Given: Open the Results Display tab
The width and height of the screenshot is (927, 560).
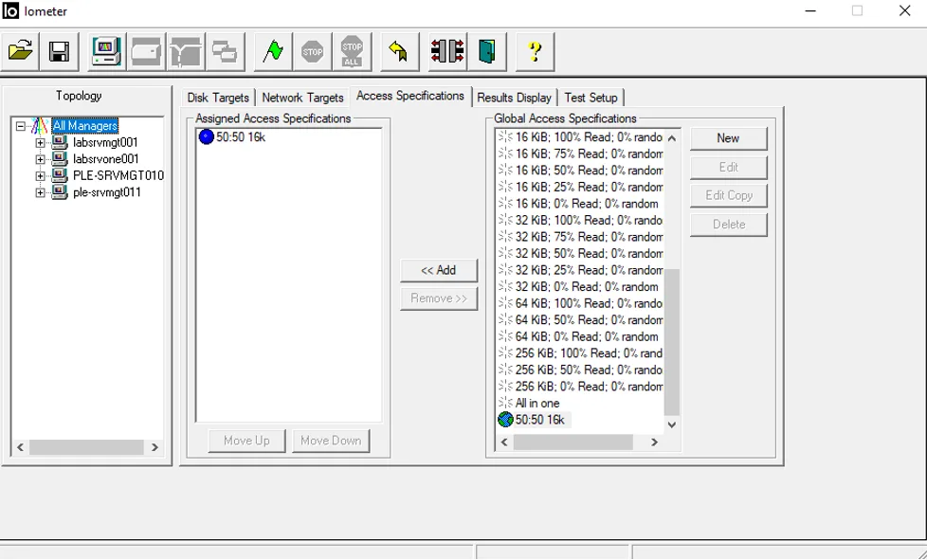Looking at the screenshot, I should [515, 98].
